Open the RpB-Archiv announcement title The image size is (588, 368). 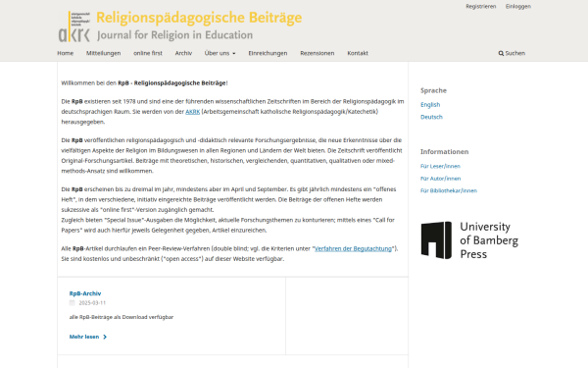85,293
